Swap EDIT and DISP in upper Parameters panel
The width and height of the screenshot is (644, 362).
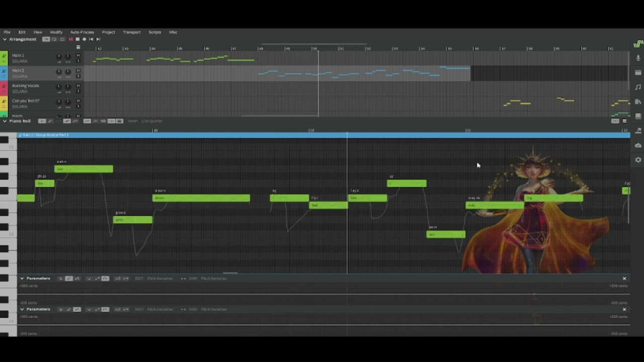tap(183, 279)
